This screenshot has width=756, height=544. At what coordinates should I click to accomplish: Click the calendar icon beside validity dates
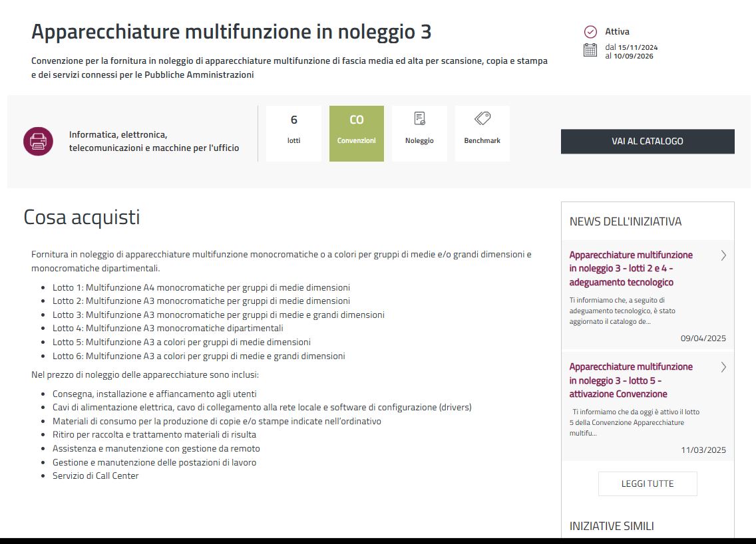(x=590, y=50)
